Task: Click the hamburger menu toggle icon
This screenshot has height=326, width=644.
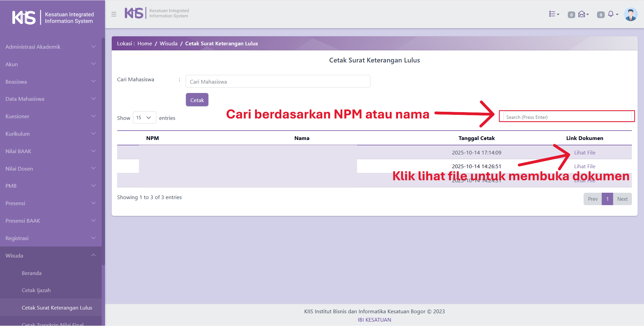Action: click(x=114, y=14)
